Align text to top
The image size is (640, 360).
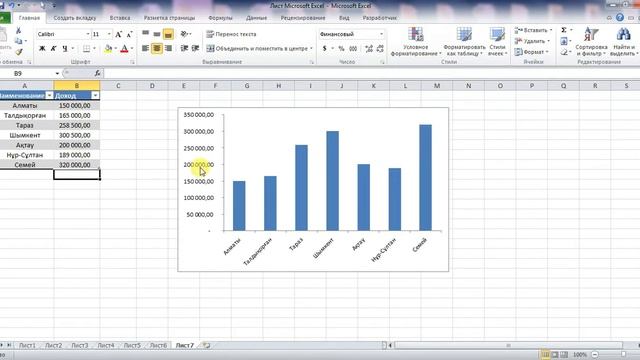click(x=145, y=34)
